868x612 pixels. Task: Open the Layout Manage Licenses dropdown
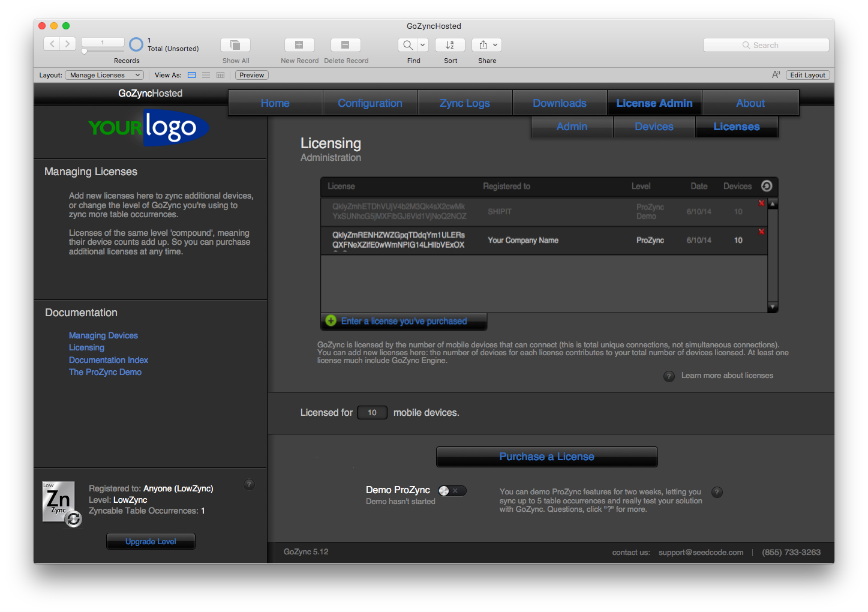pyautogui.click(x=104, y=75)
